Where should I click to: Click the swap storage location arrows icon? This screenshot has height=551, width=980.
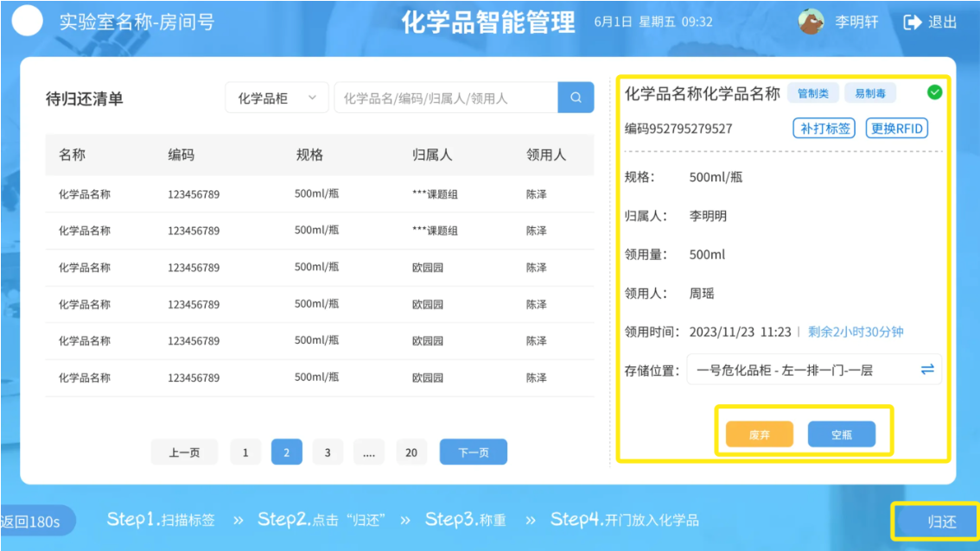click(x=927, y=370)
